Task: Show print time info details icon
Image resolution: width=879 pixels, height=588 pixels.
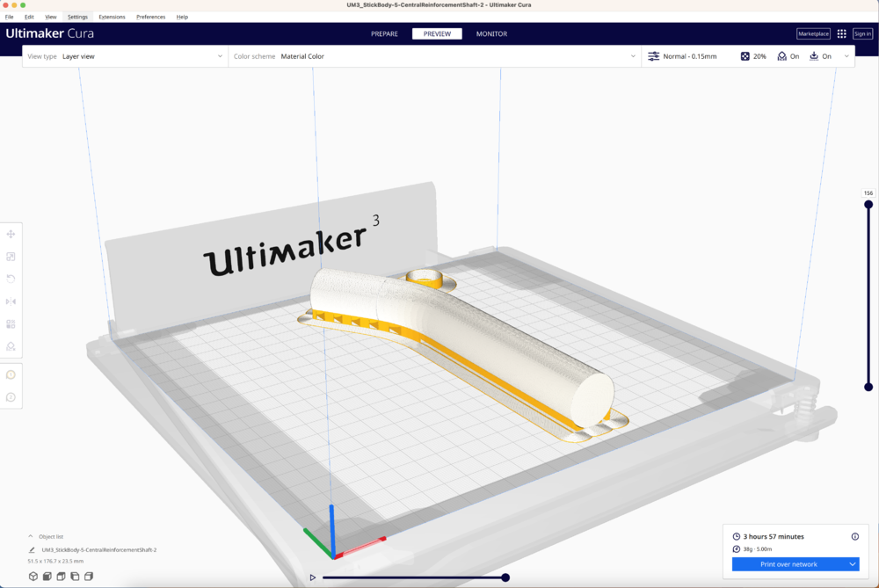Action: tap(855, 536)
